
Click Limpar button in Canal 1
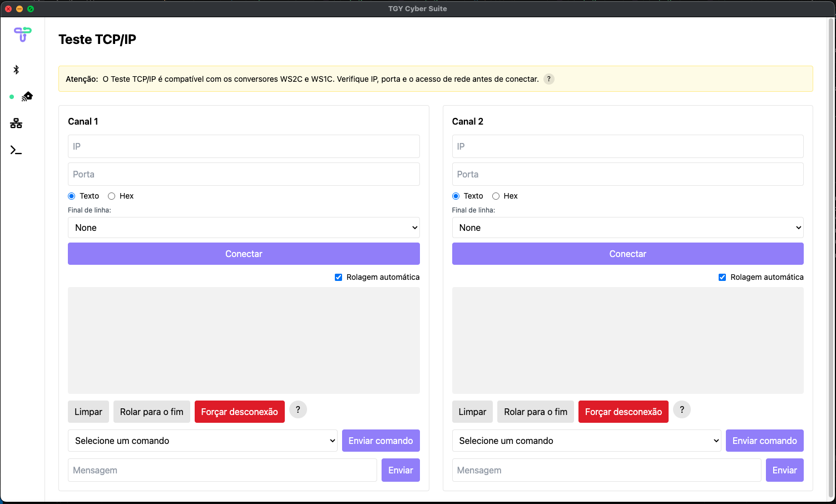point(88,412)
